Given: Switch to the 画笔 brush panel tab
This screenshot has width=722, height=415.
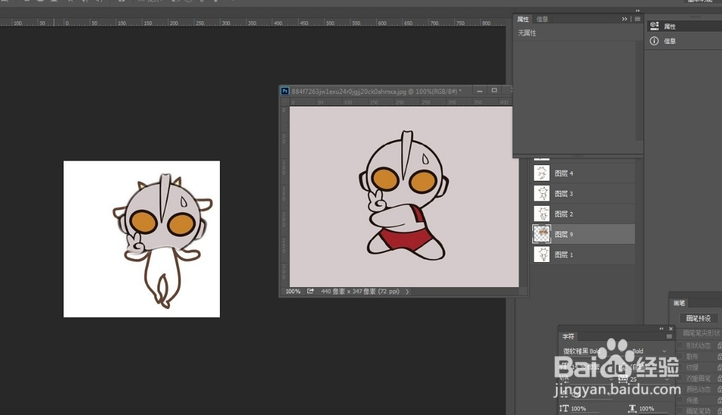Looking at the screenshot, I should point(679,303).
